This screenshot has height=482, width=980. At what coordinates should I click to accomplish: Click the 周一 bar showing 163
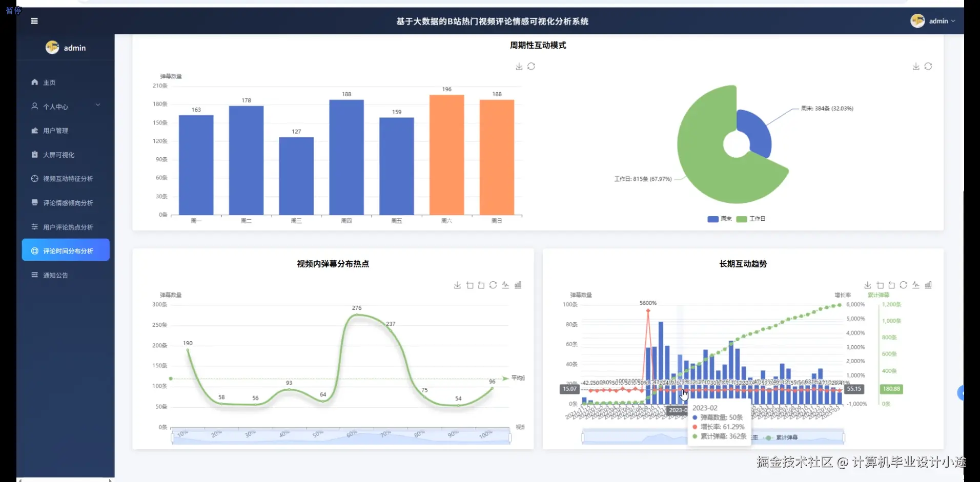point(196,165)
